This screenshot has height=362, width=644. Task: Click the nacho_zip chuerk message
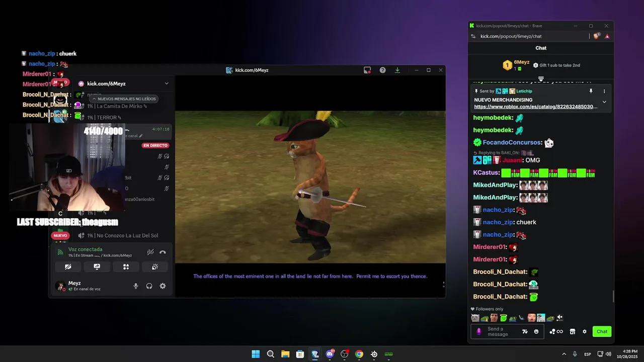tap(505, 222)
